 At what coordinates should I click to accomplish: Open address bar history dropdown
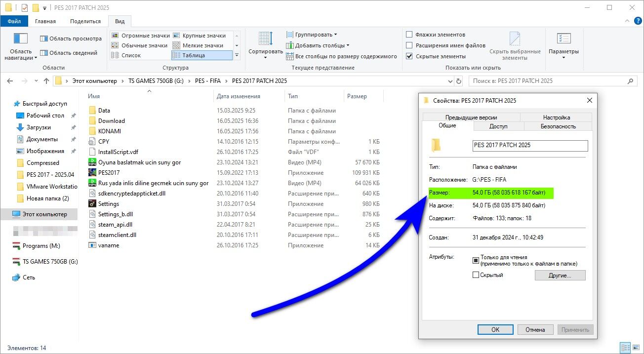coord(450,81)
